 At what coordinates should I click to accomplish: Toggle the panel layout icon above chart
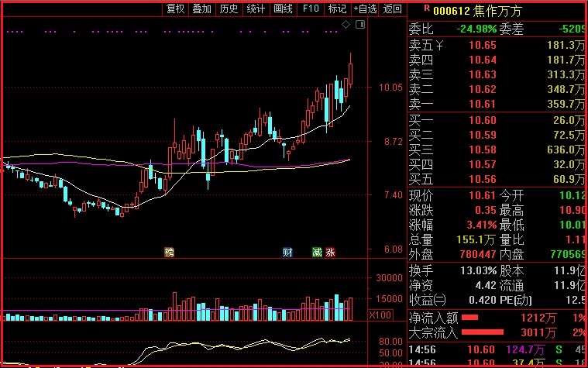(x=360, y=24)
